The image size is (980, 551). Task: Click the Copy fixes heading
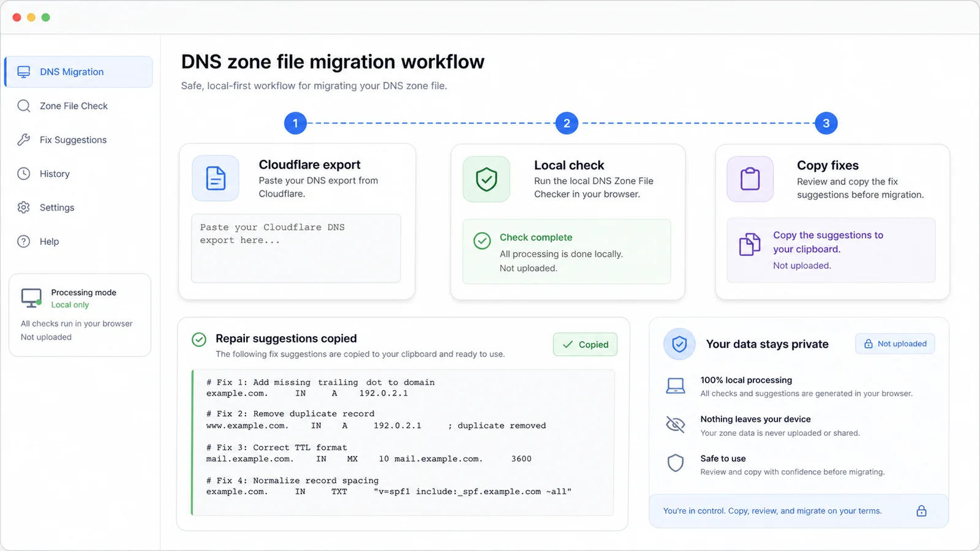point(827,165)
